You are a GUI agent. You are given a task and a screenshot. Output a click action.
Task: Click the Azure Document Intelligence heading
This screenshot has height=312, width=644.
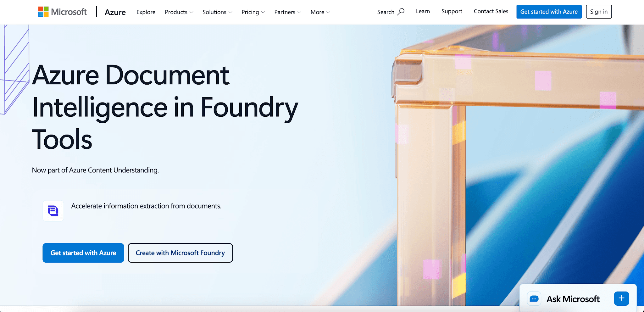(x=165, y=107)
